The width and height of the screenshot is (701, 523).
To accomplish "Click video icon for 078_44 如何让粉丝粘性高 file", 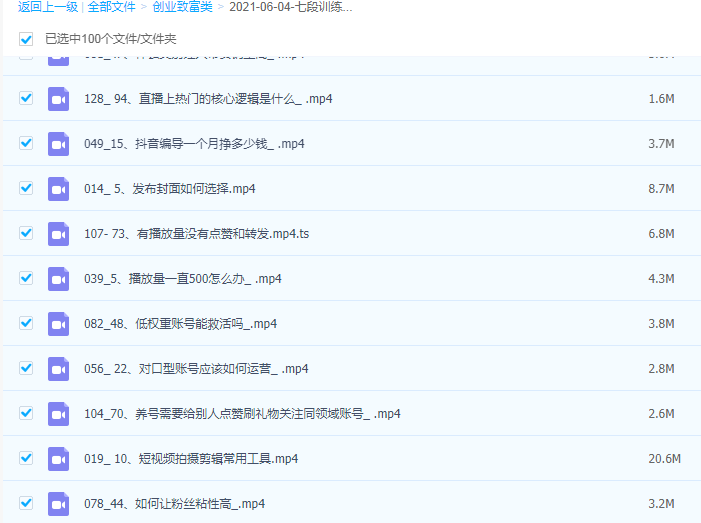I will point(59,504).
